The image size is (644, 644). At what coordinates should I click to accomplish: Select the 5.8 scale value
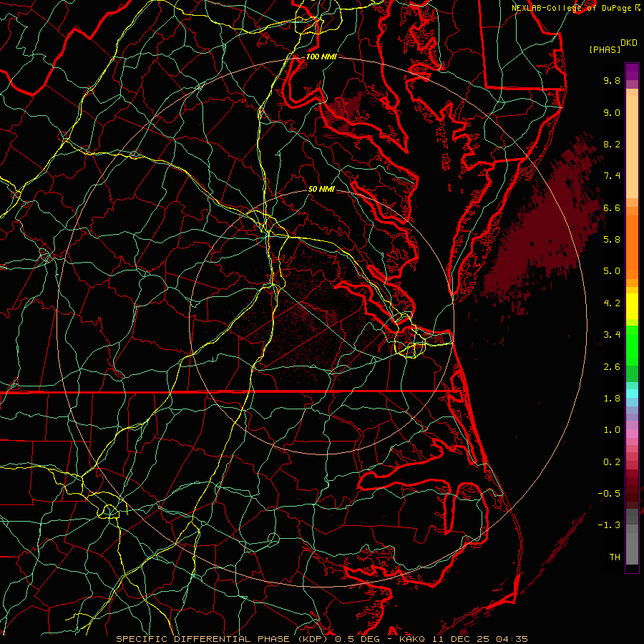[612, 240]
